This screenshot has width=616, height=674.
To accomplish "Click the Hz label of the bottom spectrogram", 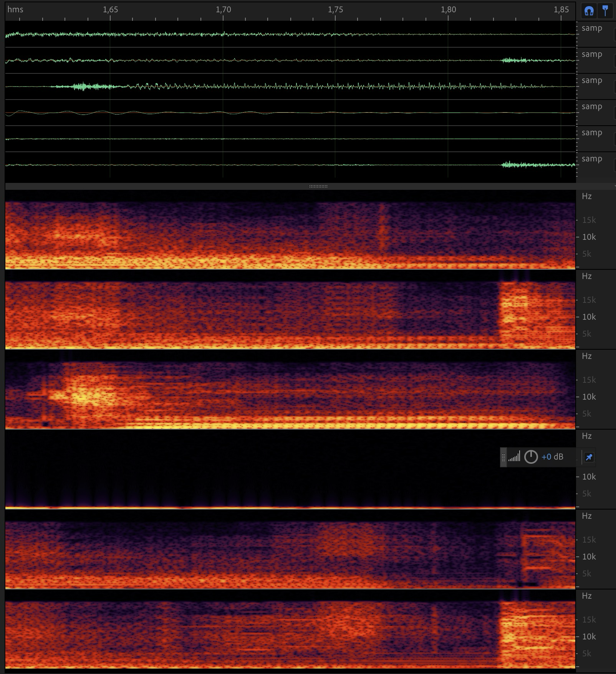I will pyautogui.click(x=586, y=596).
